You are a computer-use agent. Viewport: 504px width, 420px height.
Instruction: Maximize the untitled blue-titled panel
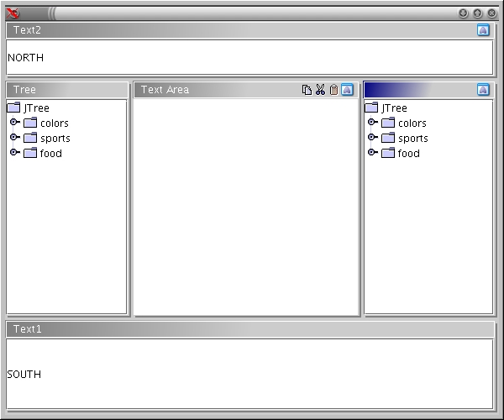pos(483,90)
